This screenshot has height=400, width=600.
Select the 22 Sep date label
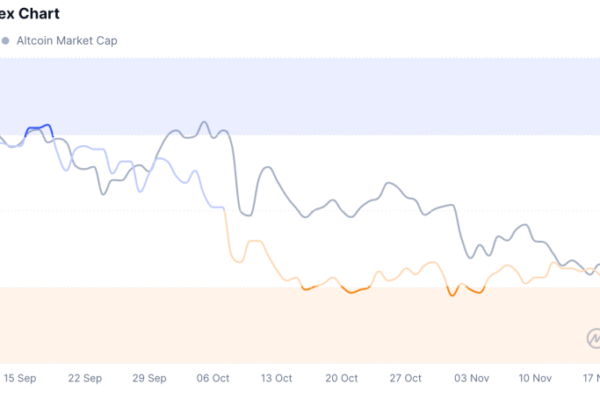tap(84, 379)
